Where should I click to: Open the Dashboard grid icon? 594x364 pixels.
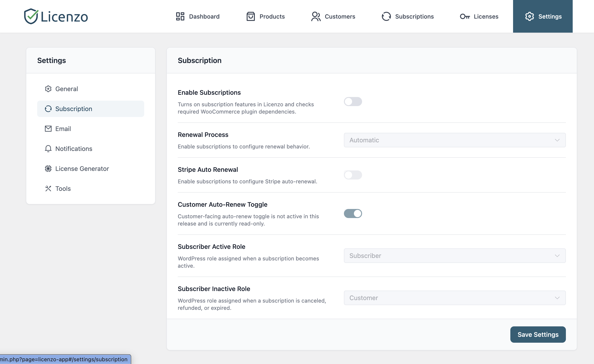tap(180, 16)
